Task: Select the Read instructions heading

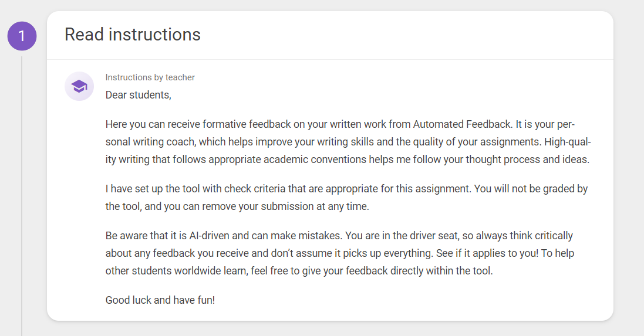Action: pos(132,35)
